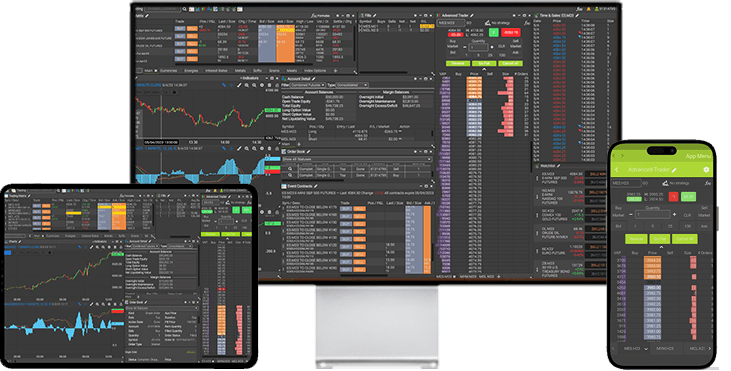Click Go Flat button in monitor Advanced Trader
This screenshot has width=731, height=371.
484,63
